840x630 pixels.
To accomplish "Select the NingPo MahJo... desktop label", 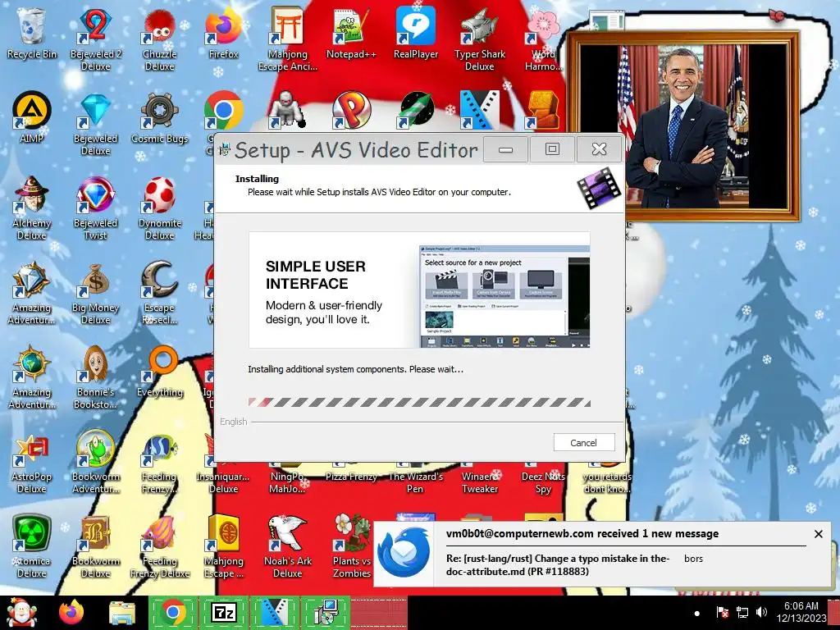I will pyautogui.click(x=288, y=482).
